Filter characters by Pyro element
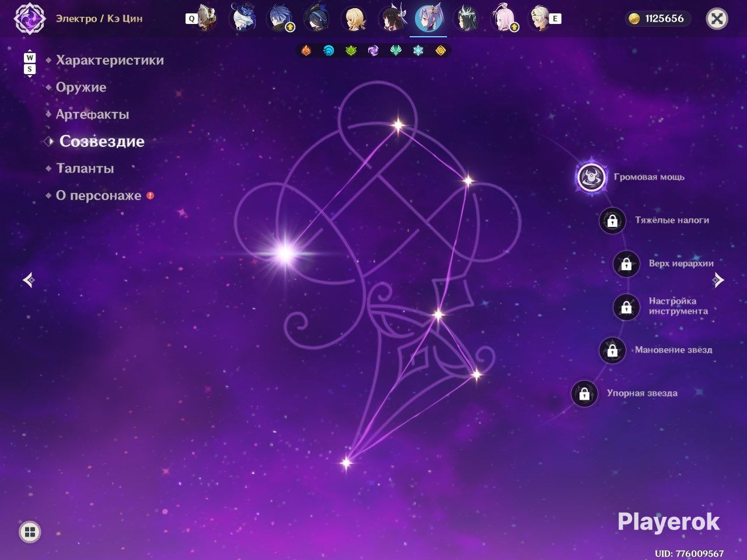The height and width of the screenshot is (560, 747). 306,51
